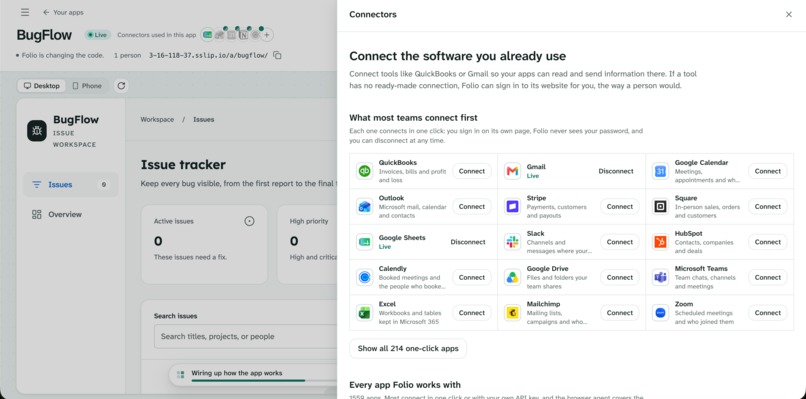Screen dimensions: 806x399
Task: Copy the bugflow app URL
Action: (277, 55)
